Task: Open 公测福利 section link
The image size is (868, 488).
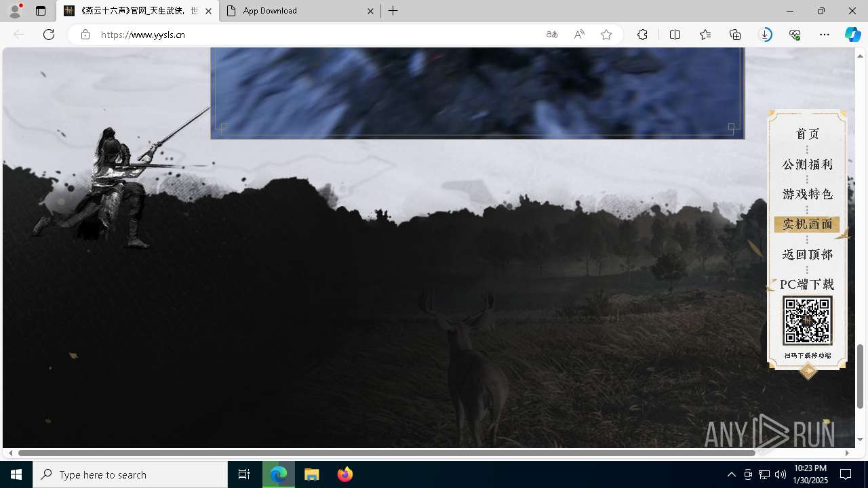Action: click(x=807, y=165)
